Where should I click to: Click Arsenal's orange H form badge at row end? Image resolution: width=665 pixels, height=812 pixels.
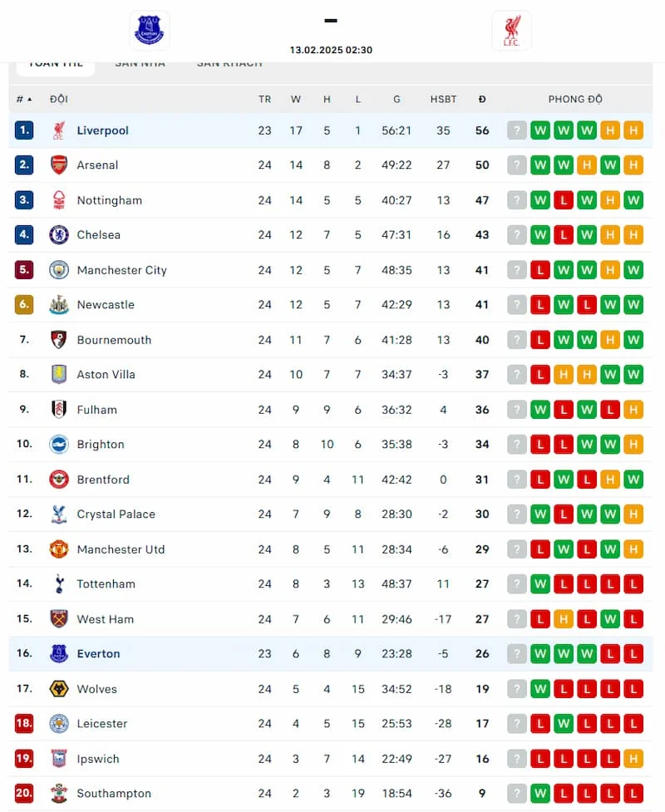point(633,165)
